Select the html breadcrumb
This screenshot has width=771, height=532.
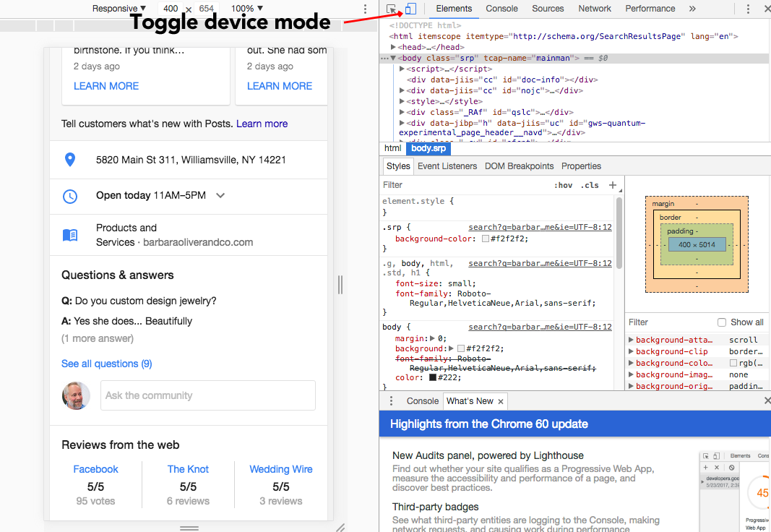(392, 148)
